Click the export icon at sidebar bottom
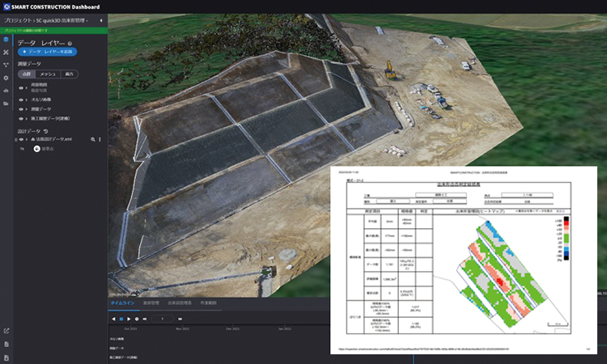This screenshot has height=364, width=607. (6, 330)
